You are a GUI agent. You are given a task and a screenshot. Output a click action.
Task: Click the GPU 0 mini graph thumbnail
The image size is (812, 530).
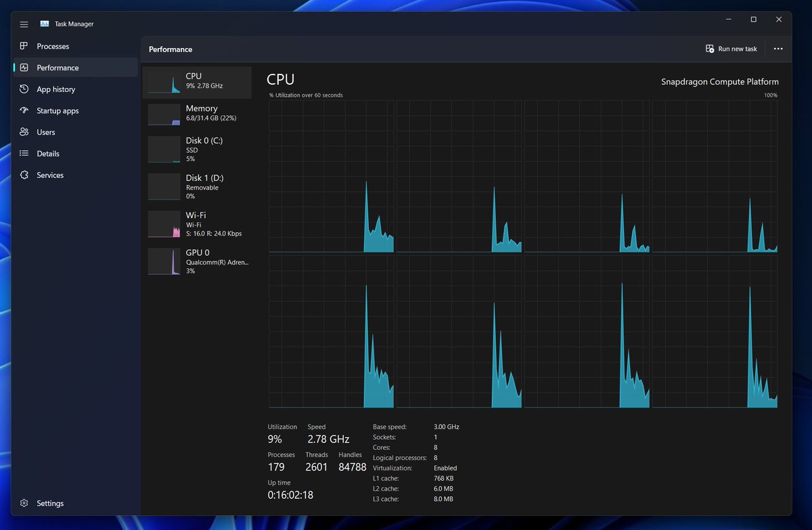(164, 261)
